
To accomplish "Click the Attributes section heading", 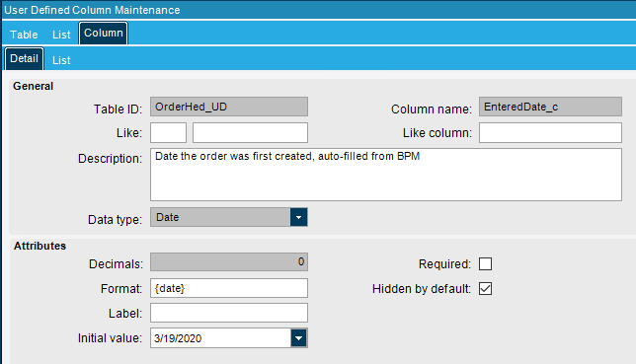I will point(40,246).
